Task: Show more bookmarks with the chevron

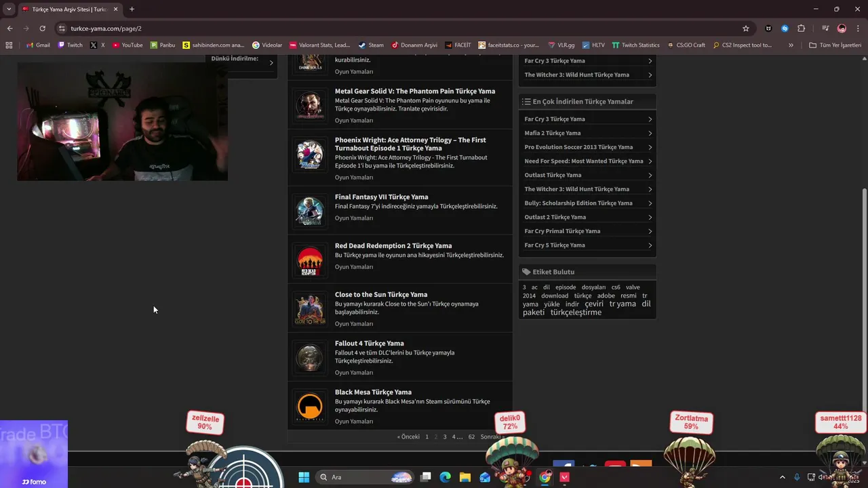Action: point(791,45)
